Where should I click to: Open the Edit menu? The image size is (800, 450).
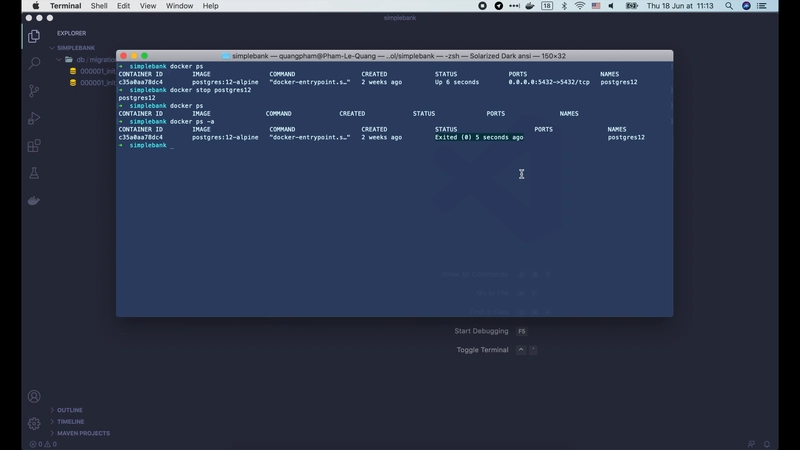pyautogui.click(x=123, y=6)
